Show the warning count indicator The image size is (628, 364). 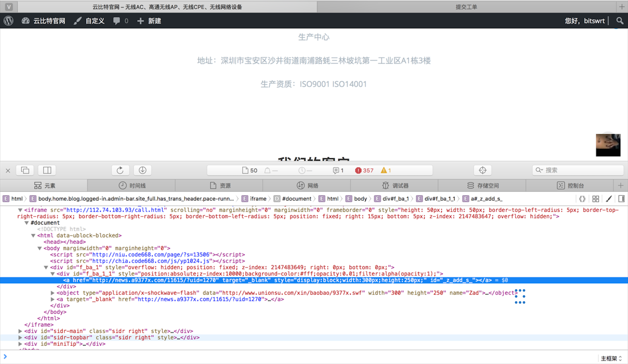tap(386, 170)
